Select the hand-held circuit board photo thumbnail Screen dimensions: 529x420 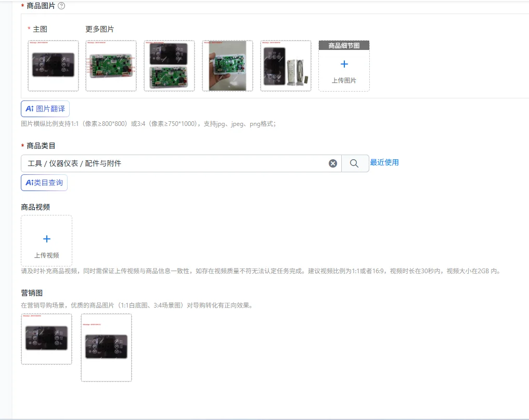coord(227,66)
